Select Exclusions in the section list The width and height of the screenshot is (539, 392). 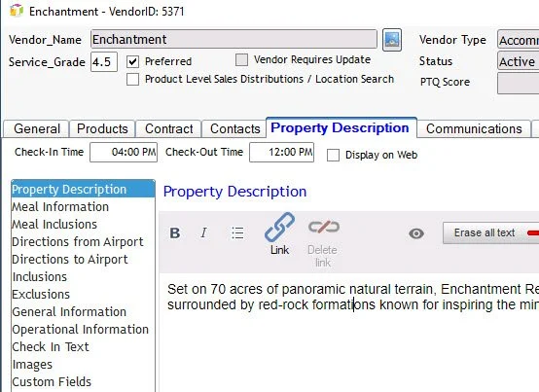[84, 295]
